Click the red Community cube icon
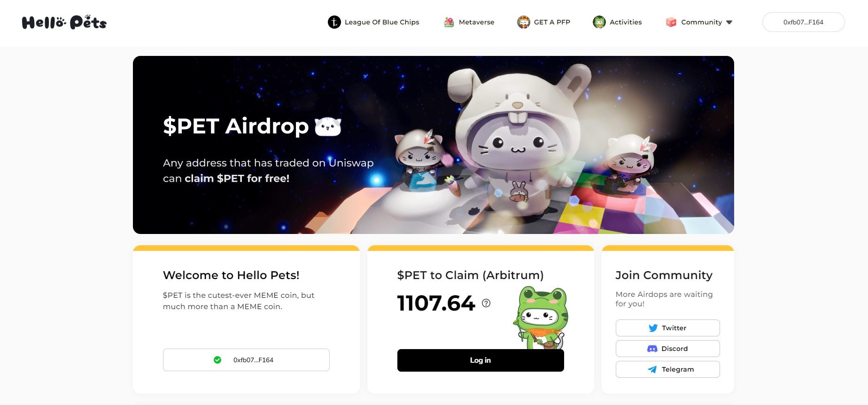The image size is (868, 405). (x=671, y=22)
